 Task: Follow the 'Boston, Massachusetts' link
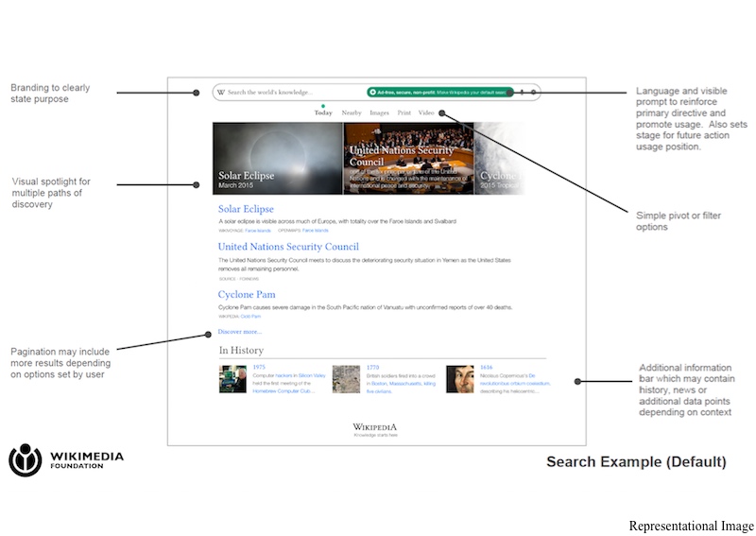tap(398, 384)
